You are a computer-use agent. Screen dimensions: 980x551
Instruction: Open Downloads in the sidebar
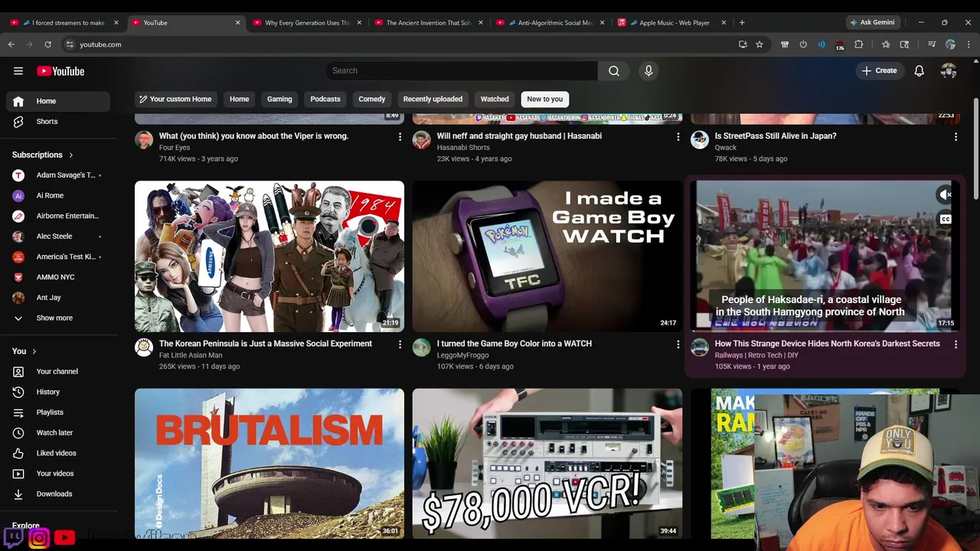[x=58, y=494]
